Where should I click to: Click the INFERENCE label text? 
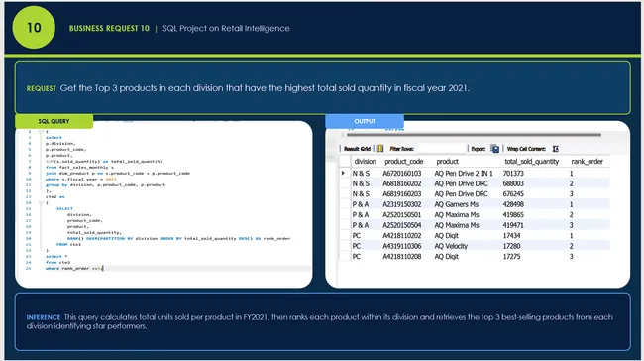click(44, 317)
